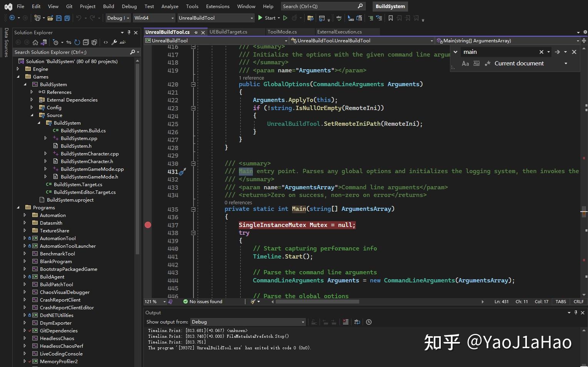Toggle match case in the Find box

point(466,63)
